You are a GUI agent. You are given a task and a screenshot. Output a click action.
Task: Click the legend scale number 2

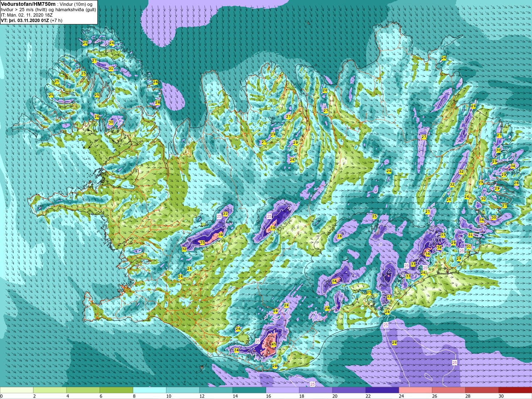pyautogui.click(x=35, y=396)
